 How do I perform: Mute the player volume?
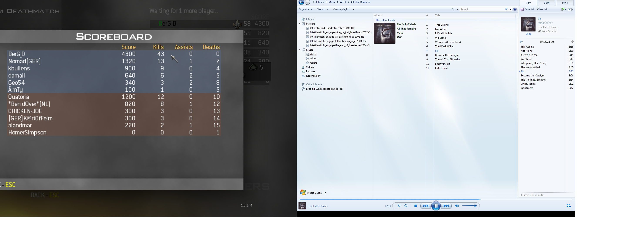coord(457,206)
